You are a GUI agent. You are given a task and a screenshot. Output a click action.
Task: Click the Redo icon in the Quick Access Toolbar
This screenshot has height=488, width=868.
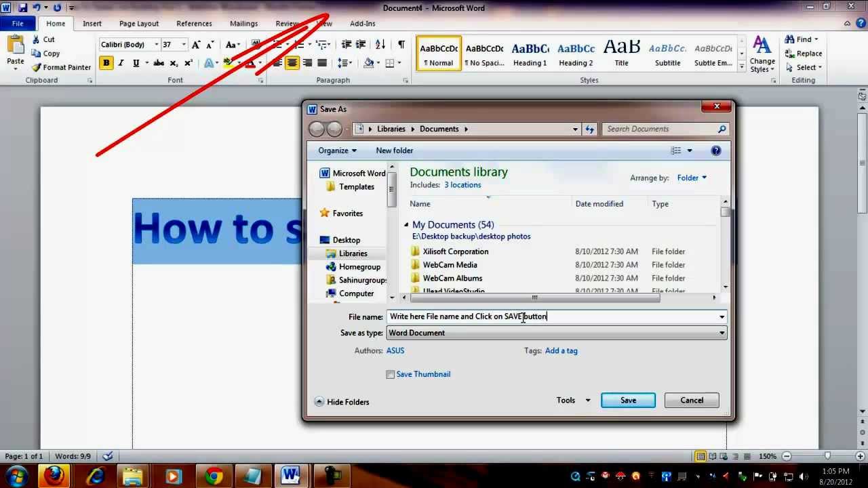coord(57,7)
